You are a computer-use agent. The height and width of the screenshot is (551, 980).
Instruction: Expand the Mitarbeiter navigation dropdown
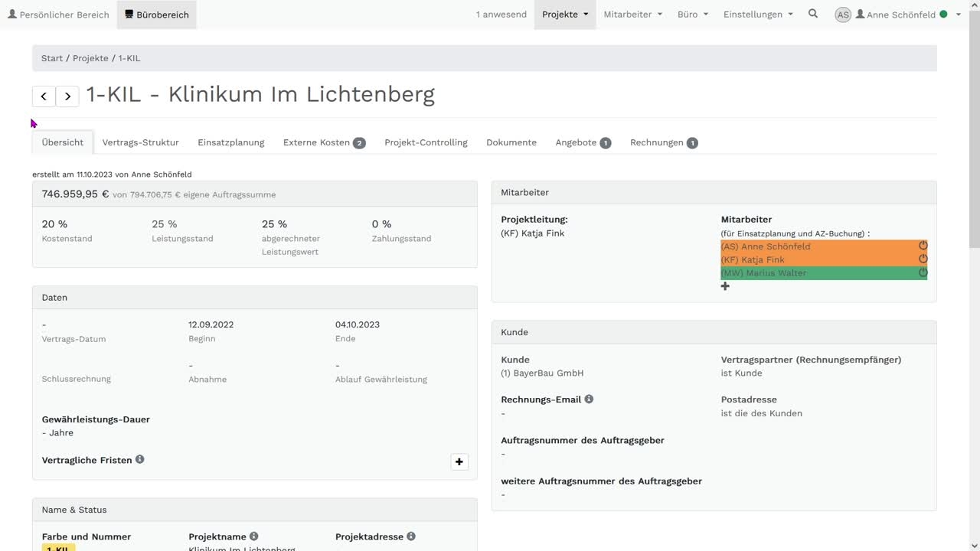[x=632, y=15]
